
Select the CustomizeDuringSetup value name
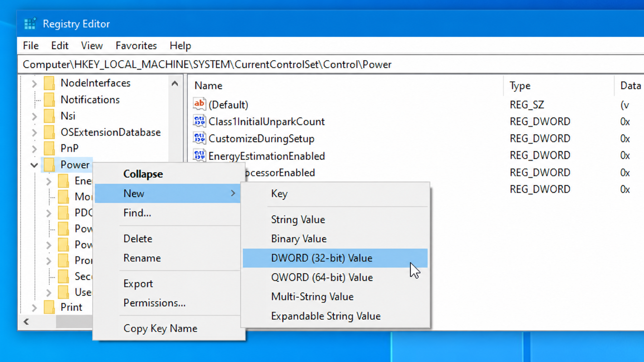click(261, 139)
